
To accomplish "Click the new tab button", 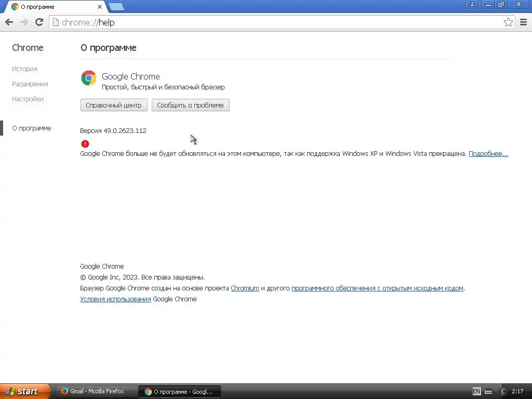I will coord(117,7).
